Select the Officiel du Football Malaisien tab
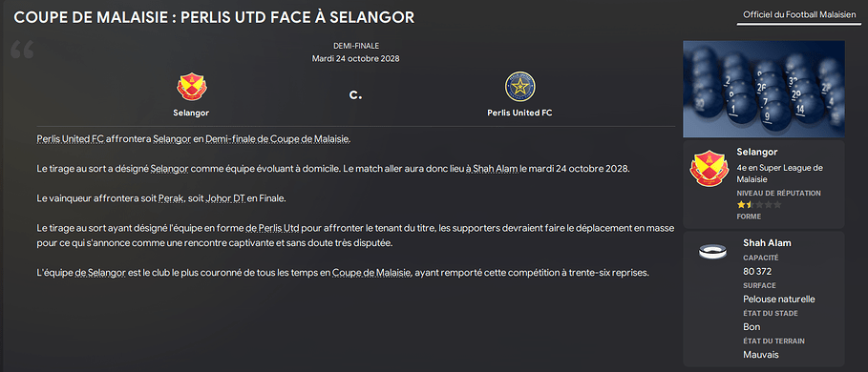The image size is (868, 372). pos(799,15)
